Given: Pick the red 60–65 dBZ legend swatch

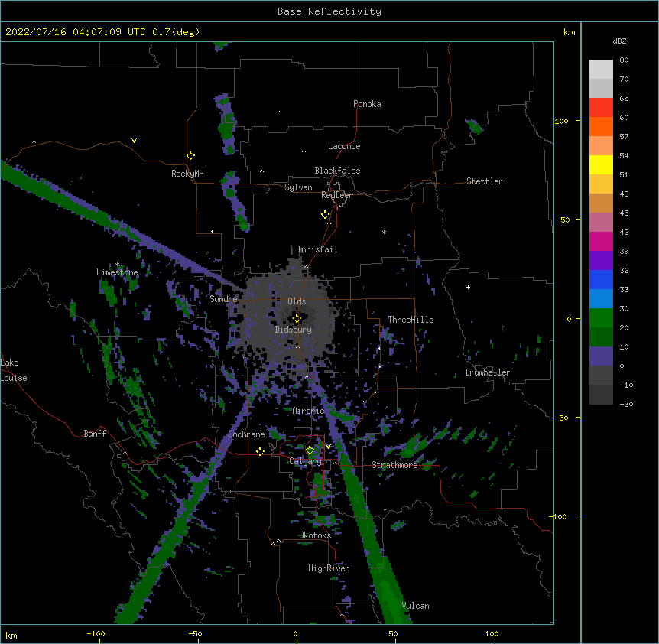Looking at the screenshot, I should (601, 107).
